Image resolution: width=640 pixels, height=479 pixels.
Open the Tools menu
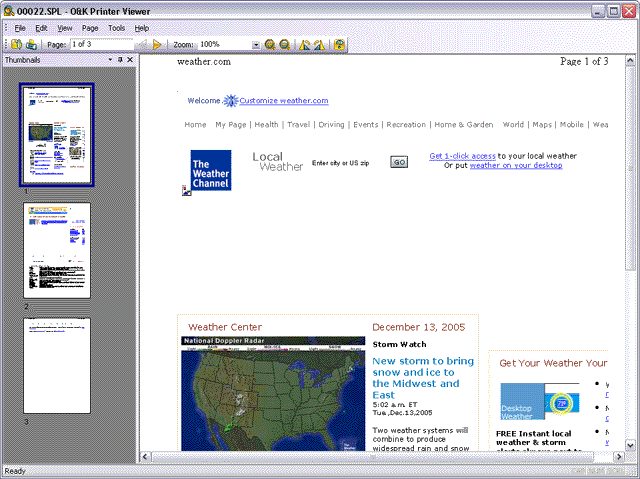tap(116, 28)
